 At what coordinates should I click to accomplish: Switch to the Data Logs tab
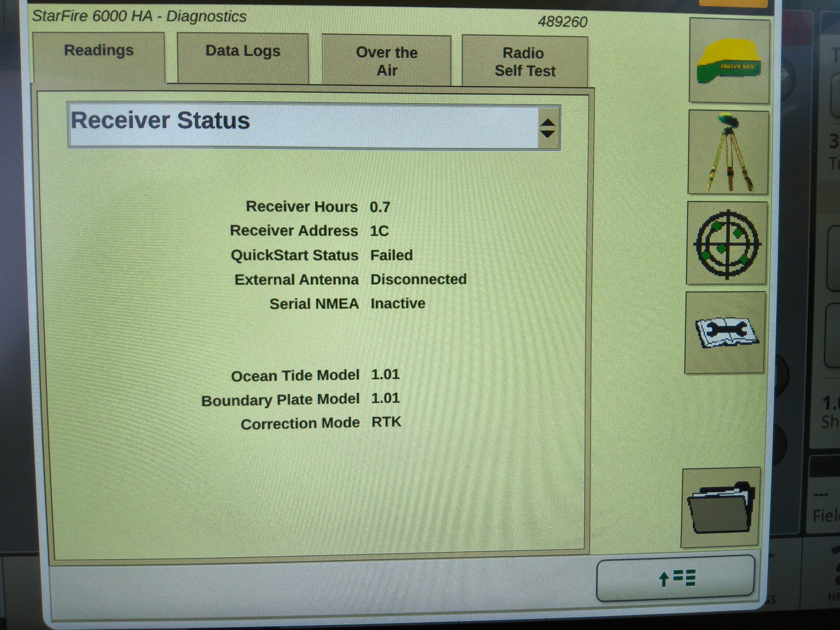coord(243,58)
